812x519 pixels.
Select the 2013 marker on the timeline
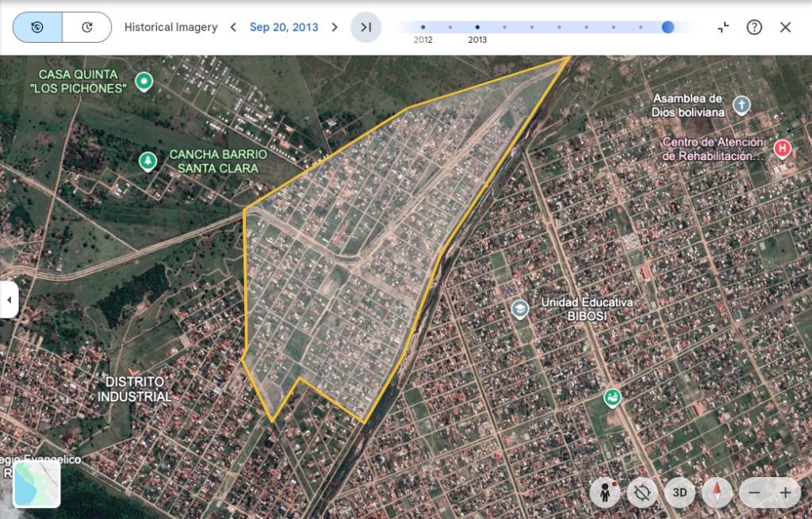477,28
